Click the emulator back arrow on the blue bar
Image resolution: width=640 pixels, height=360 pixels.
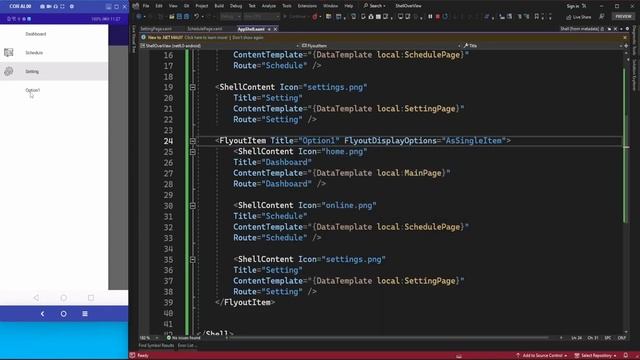coord(42,314)
